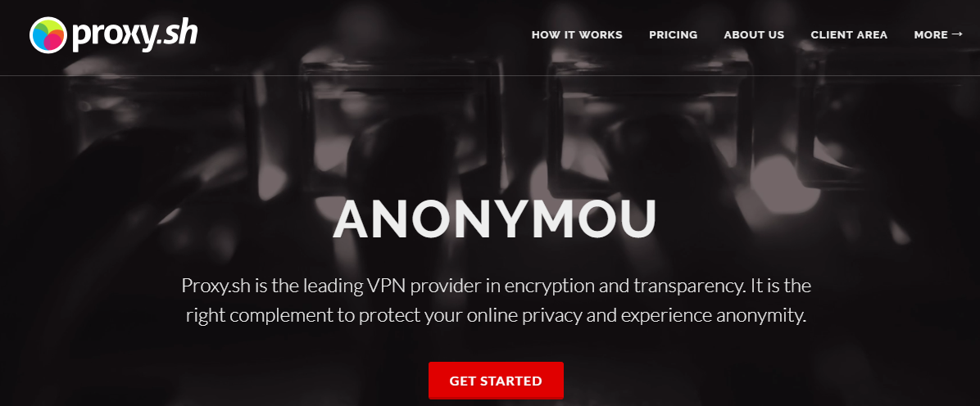Visit the Client Area link
Image resolution: width=980 pixels, height=406 pixels.
pos(849,35)
